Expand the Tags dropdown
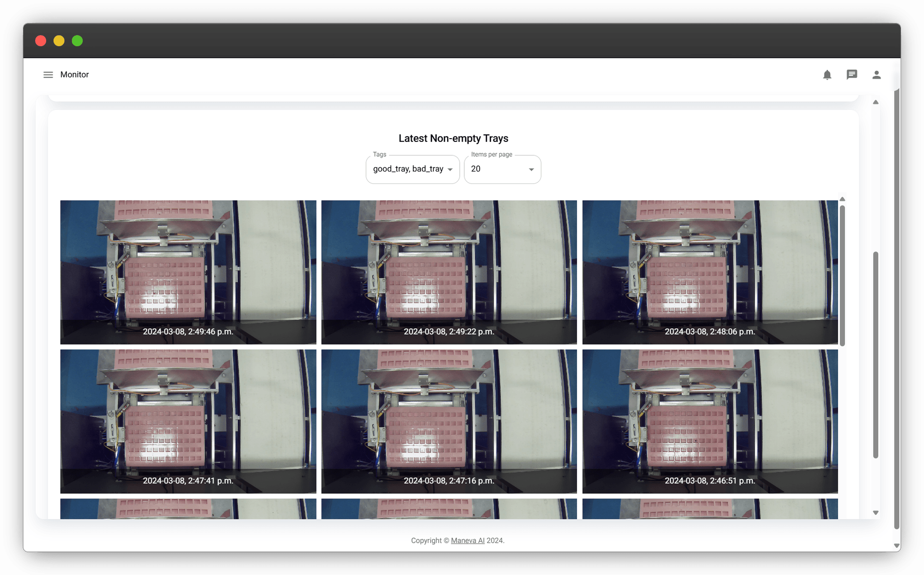 pyautogui.click(x=412, y=169)
